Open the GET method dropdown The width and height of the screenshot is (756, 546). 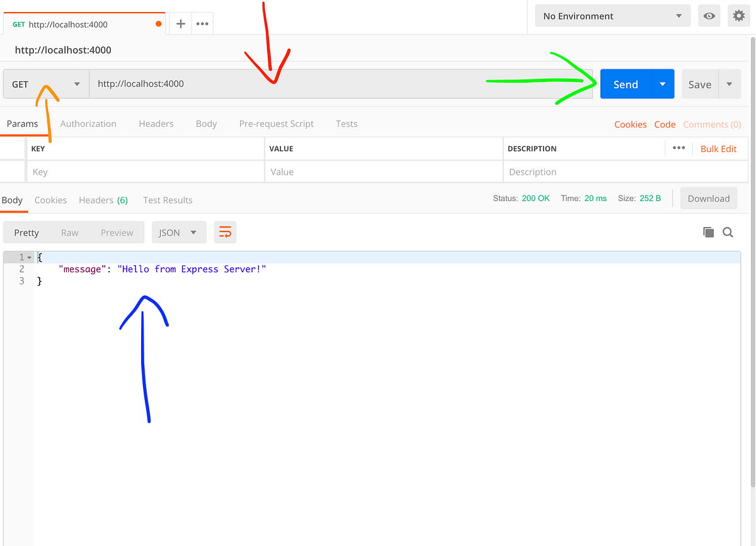tap(45, 83)
